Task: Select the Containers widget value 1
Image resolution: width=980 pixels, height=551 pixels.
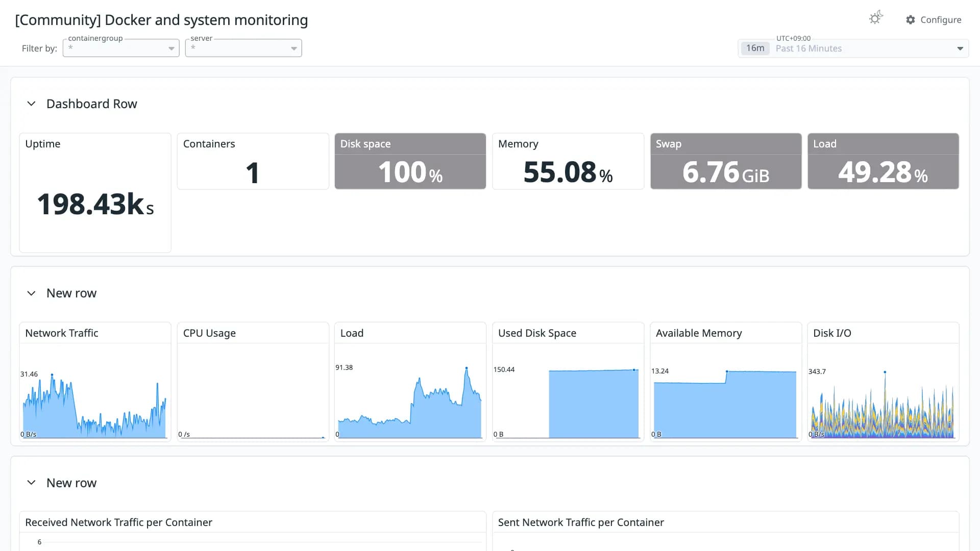Action: pyautogui.click(x=253, y=172)
